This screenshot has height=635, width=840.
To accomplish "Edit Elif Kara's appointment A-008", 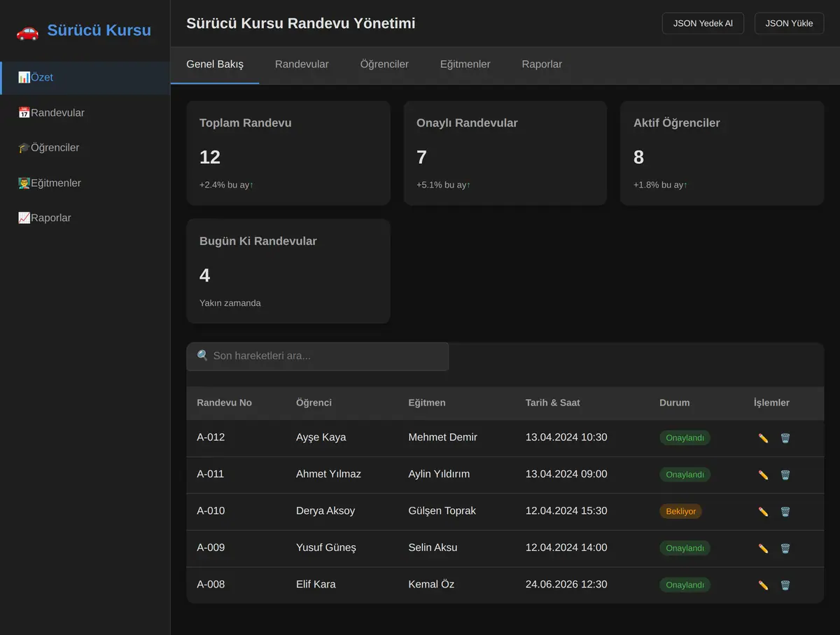I will 763,585.
